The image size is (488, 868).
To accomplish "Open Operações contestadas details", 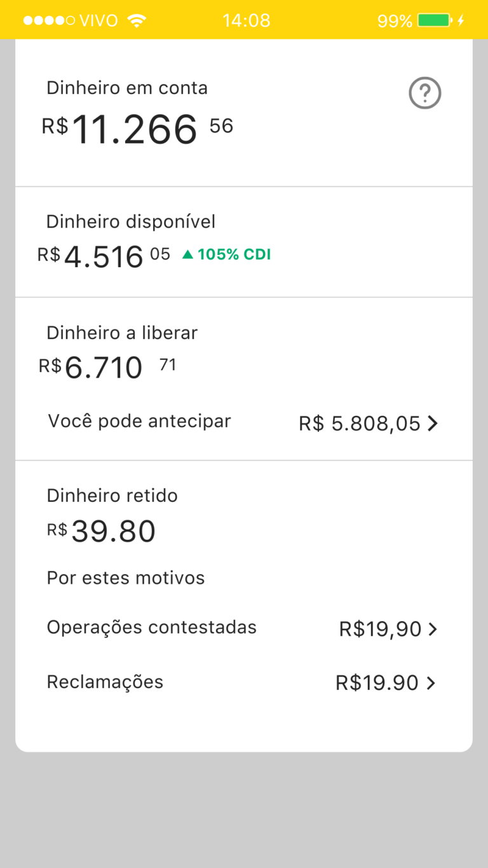I will pyautogui.click(x=152, y=628).
